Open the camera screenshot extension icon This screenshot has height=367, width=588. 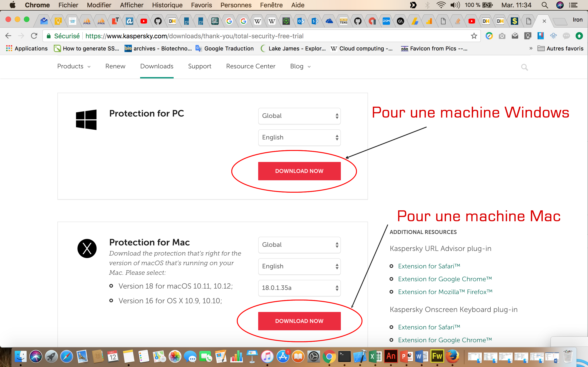tap(502, 36)
